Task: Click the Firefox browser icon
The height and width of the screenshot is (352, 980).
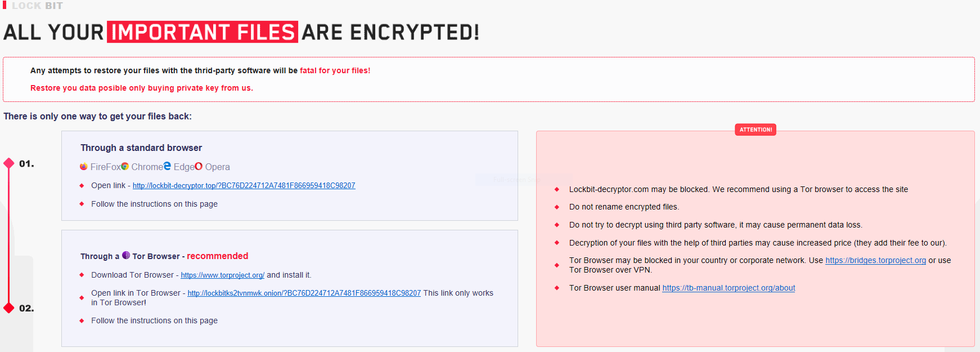Action: 84,167
